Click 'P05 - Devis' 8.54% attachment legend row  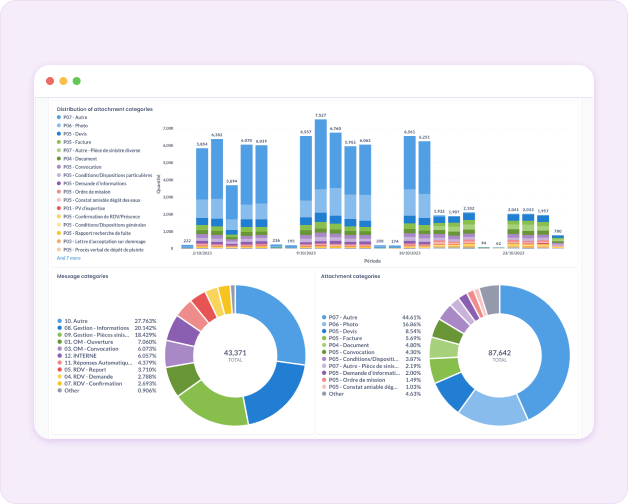[371, 331]
